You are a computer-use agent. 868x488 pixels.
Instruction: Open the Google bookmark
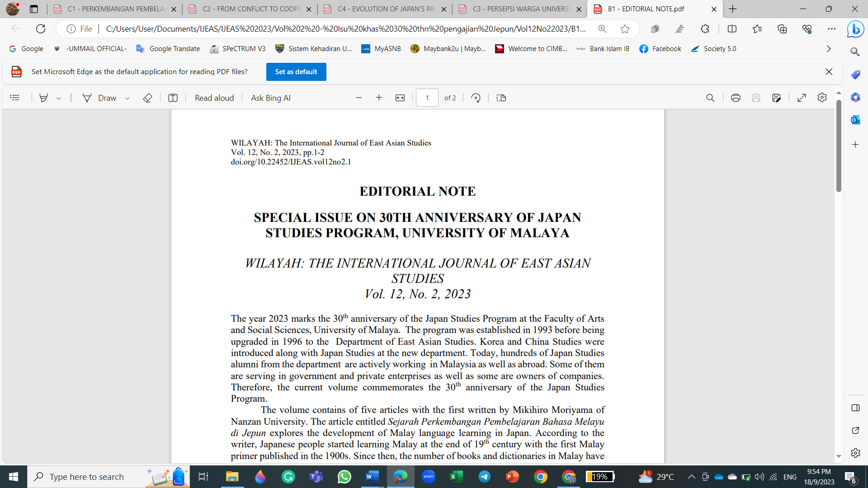point(26,49)
